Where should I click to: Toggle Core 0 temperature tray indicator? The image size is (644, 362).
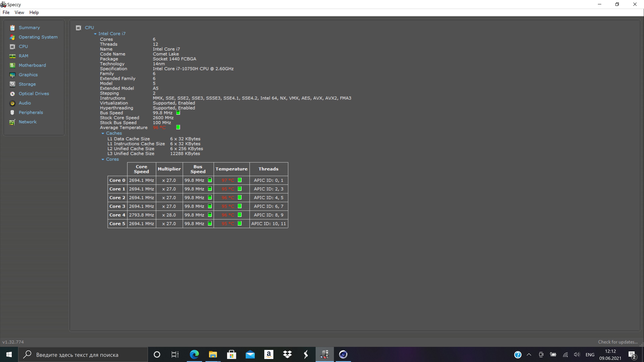click(239, 180)
